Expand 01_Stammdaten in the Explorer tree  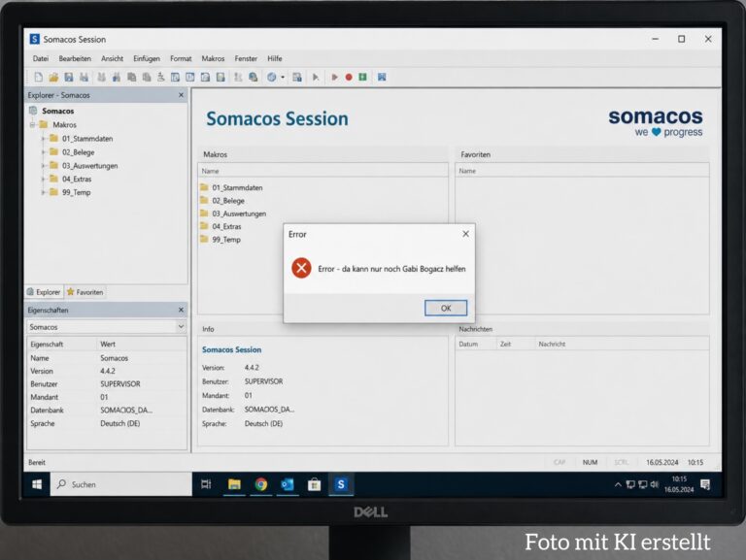(43, 139)
